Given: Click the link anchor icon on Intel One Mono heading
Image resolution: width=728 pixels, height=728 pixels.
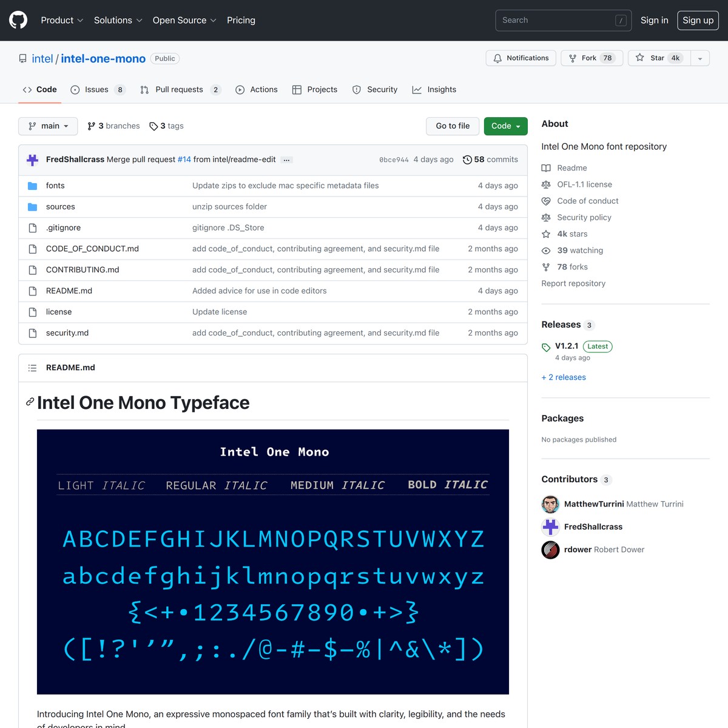Looking at the screenshot, I should (x=30, y=402).
